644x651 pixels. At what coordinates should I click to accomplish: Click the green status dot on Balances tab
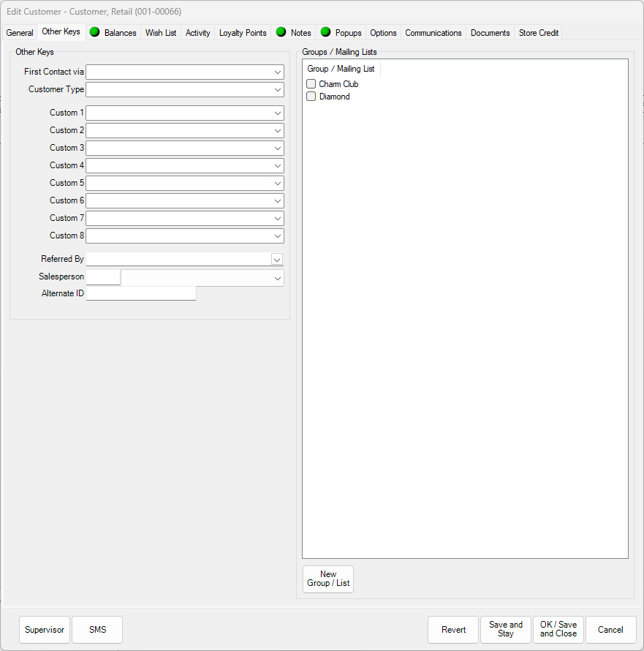click(94, 32)
